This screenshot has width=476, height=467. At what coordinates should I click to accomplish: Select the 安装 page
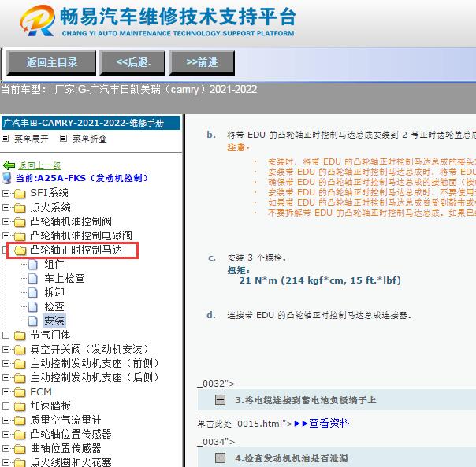[54, 321]
